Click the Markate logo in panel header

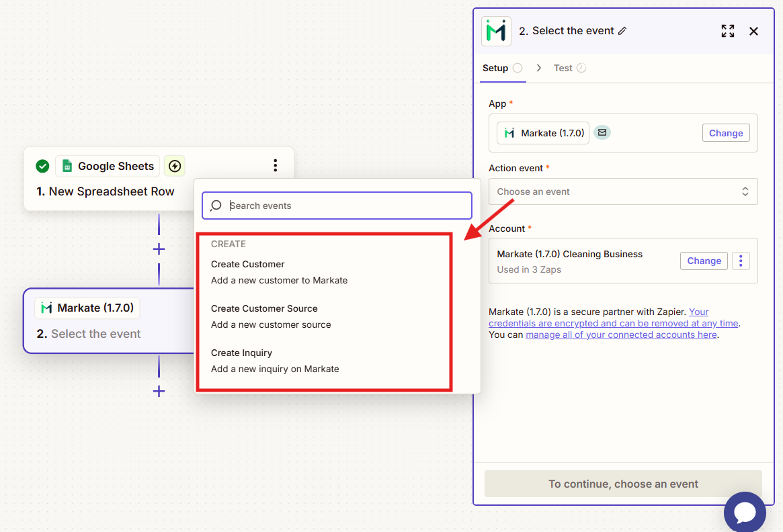click(496, 31)
